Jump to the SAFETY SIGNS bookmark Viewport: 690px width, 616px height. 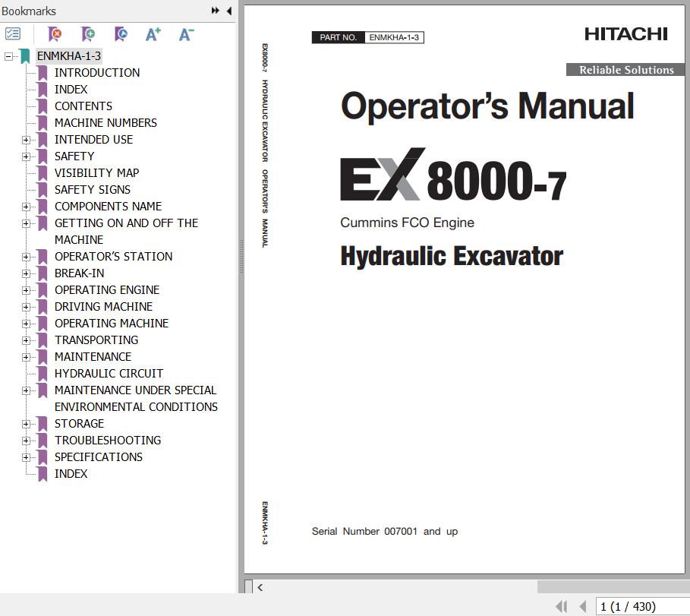93,190
